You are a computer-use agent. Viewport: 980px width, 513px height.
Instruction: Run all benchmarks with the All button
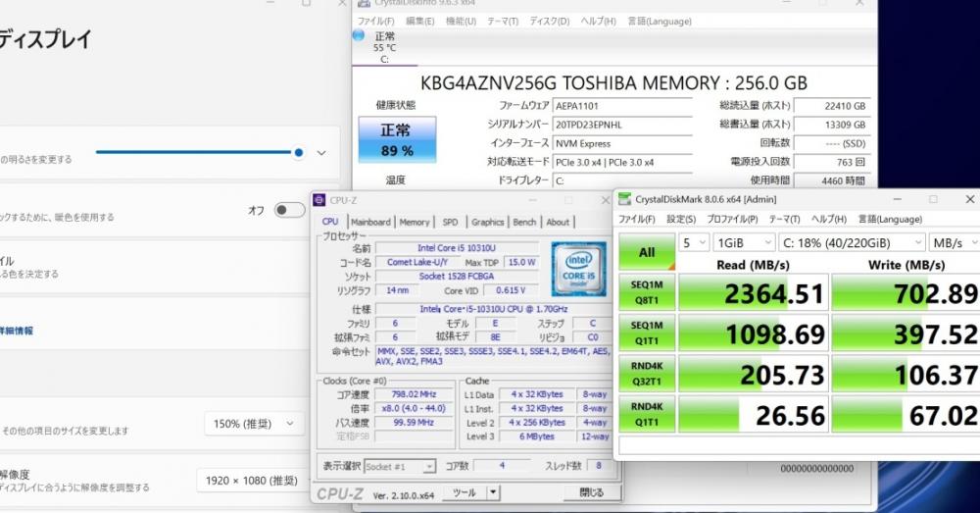tap(647, 252)
